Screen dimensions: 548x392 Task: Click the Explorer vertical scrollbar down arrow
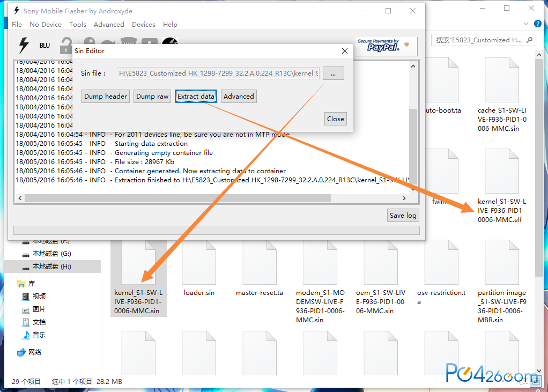(x=539, y=371)
